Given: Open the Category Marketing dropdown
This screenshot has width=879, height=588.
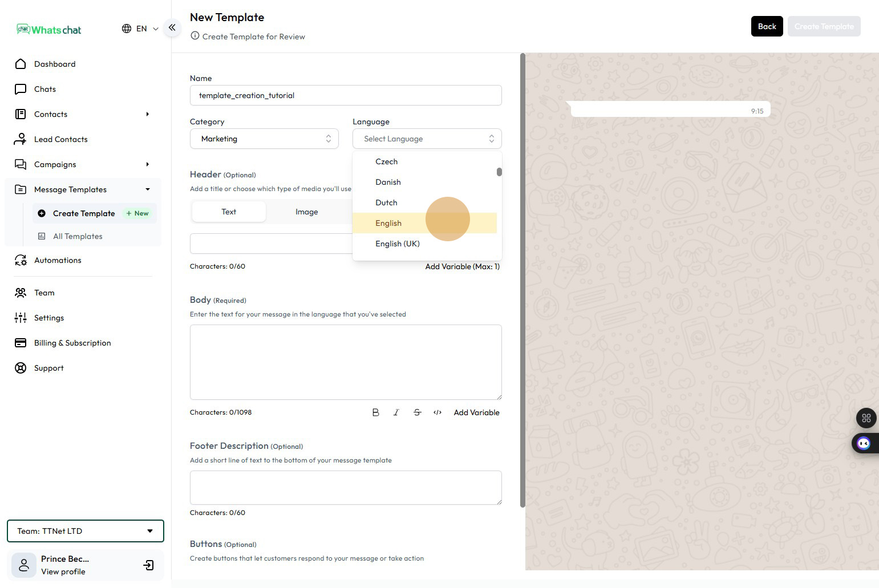Looking at the screenshot, I should pos(264,139).
